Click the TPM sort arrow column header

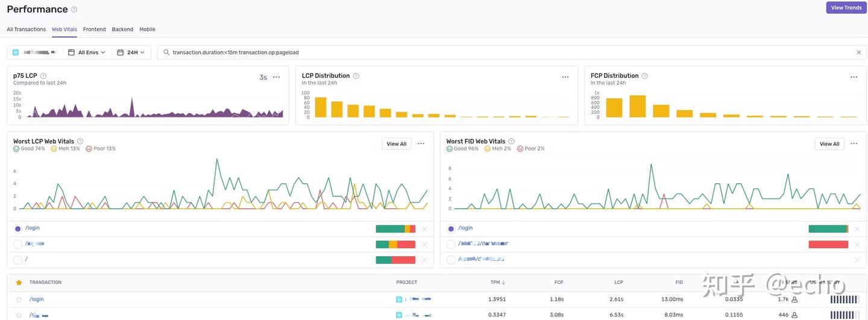pyautogui.click(x=498, y=282)
